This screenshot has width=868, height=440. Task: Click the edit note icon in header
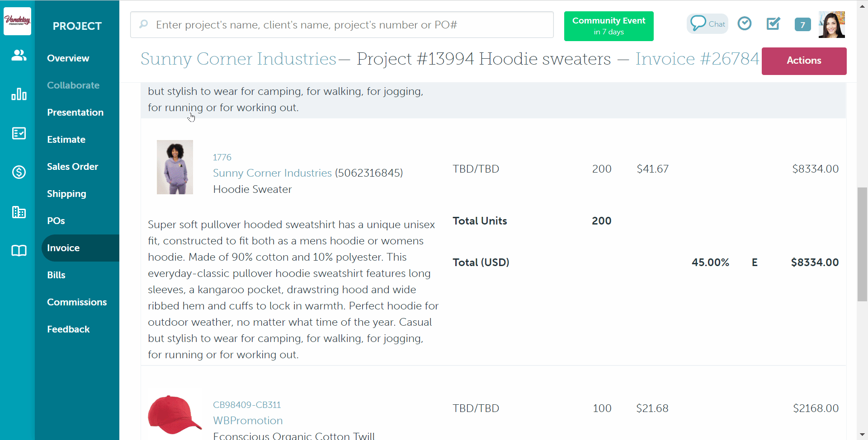(773, 23)
